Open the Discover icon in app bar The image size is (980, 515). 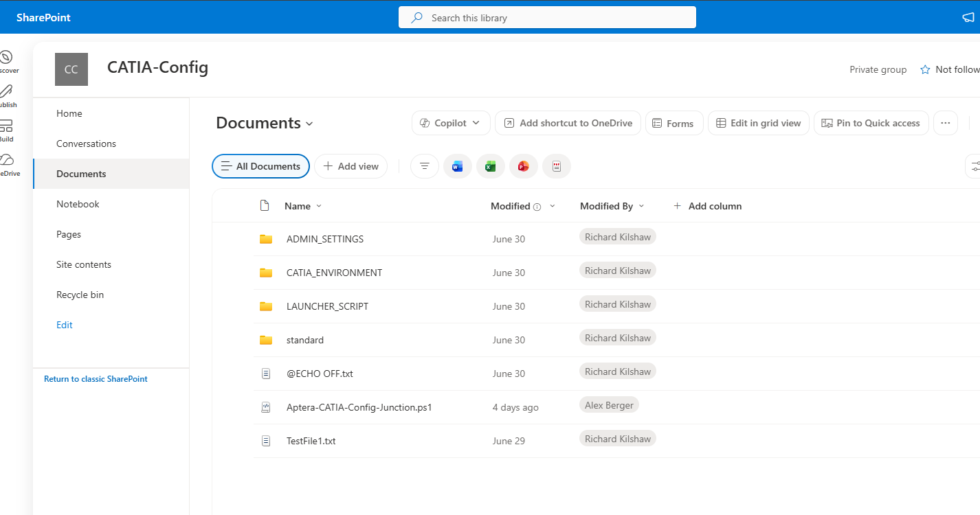tap(6, 57)
